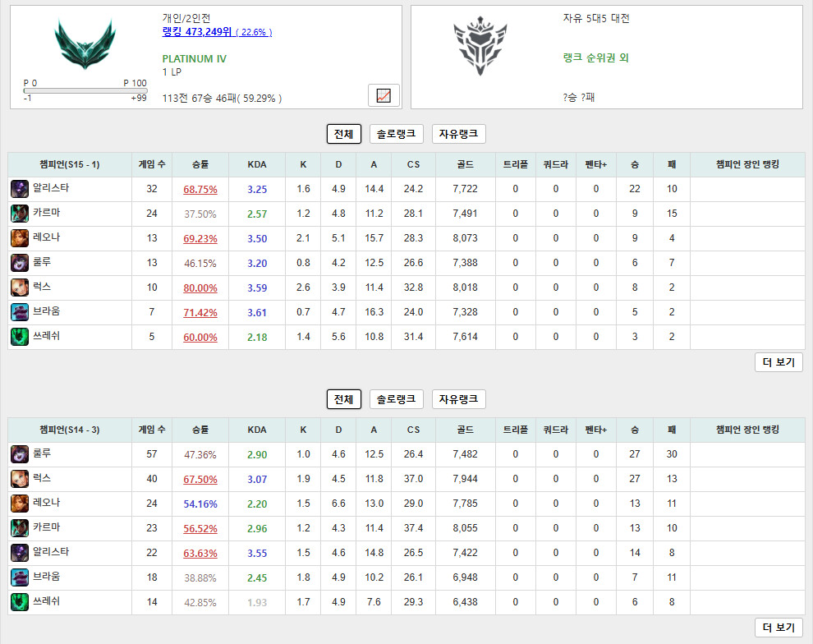
Task: Click the LP progress bar under rank emblem
Action: click(x=85, y=91)
